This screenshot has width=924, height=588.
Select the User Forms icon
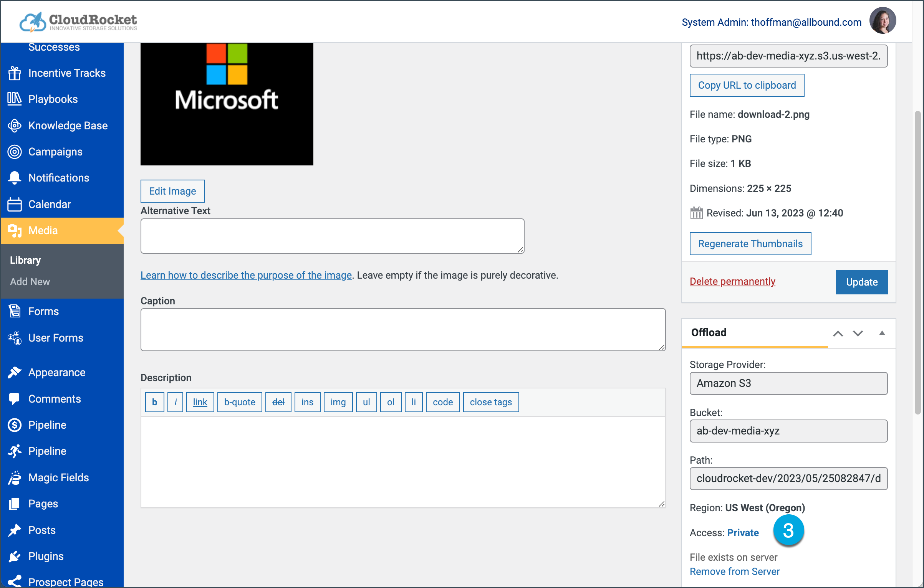pyautogui.click(x=15, y=338)
